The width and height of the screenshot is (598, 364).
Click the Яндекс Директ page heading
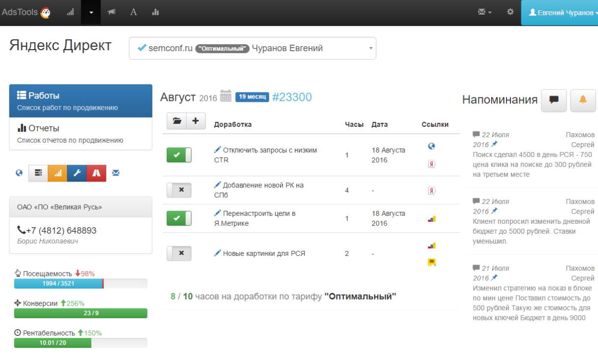(x=60, y=45)
